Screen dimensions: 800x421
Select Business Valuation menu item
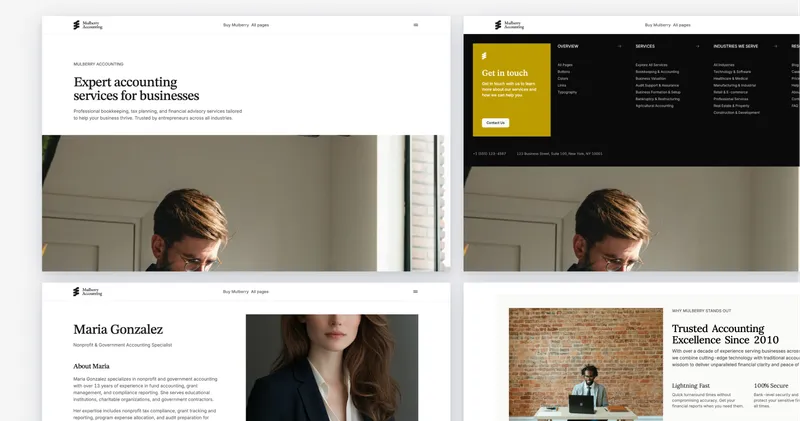click(651, 79)
